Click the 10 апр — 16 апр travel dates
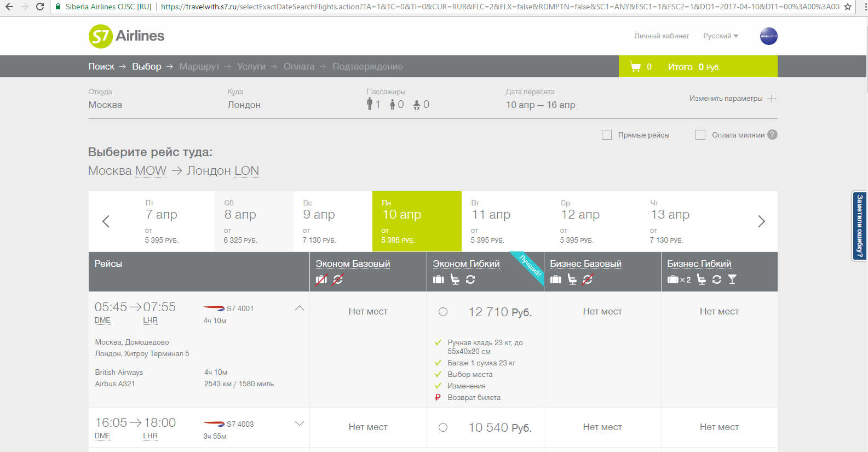Screen dimensions: 868x452 [x=541, y=105]
